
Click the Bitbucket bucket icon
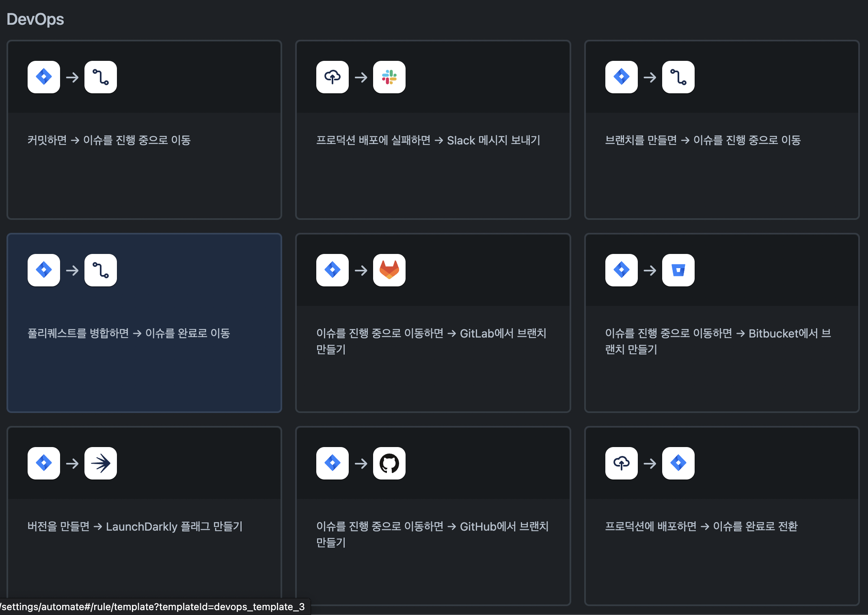(678, 270)
